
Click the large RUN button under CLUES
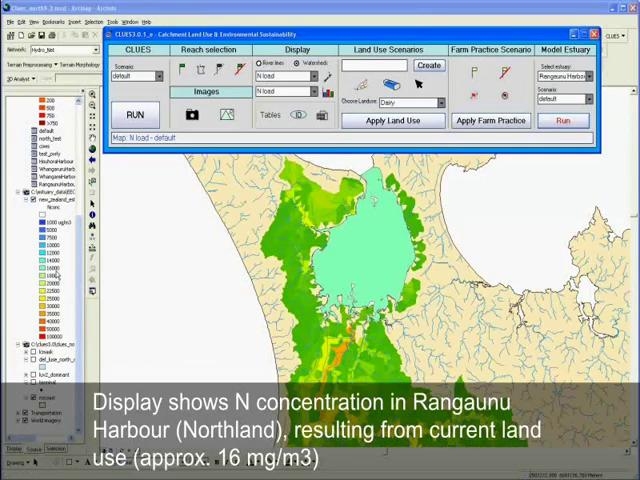135,114
